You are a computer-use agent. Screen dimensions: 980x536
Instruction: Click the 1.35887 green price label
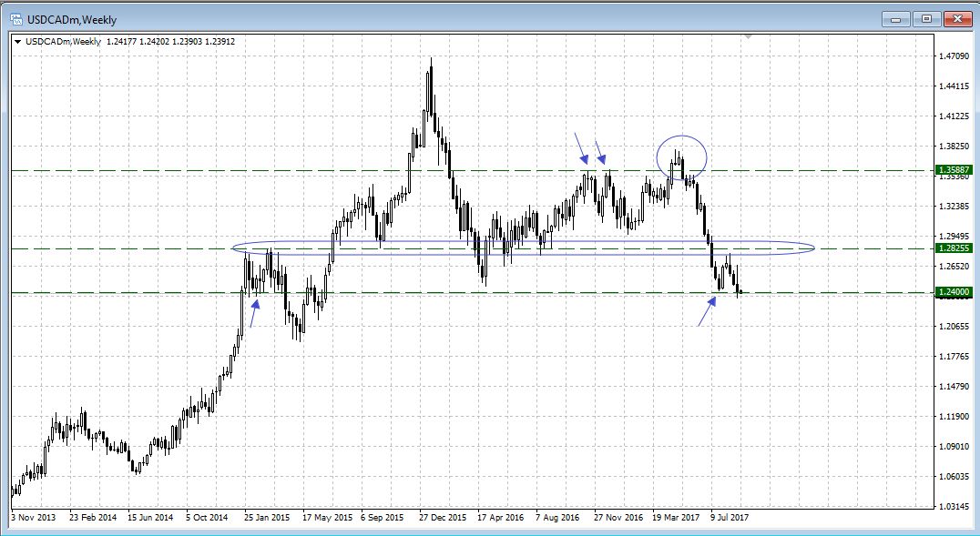(952, 170)
